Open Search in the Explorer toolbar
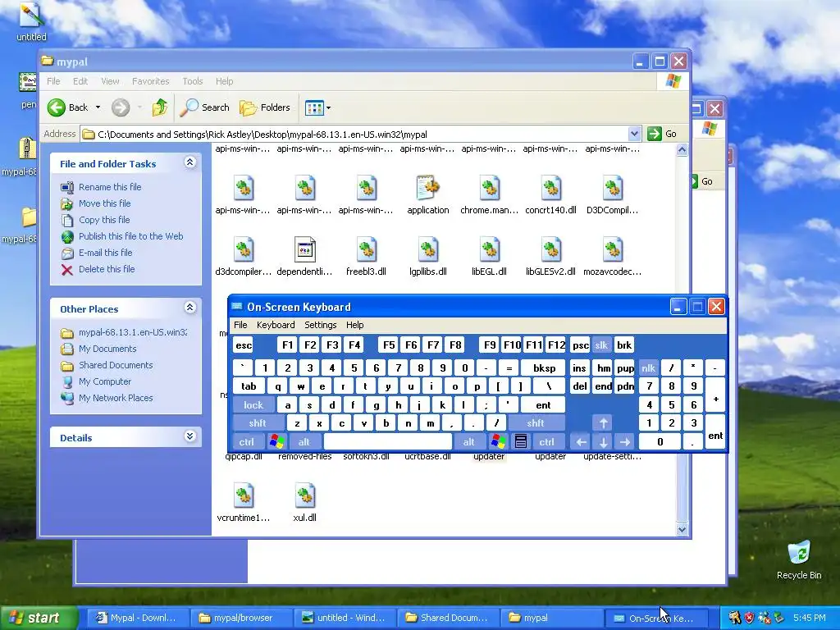This screenshot has height=630, width=840. [204, 107]
